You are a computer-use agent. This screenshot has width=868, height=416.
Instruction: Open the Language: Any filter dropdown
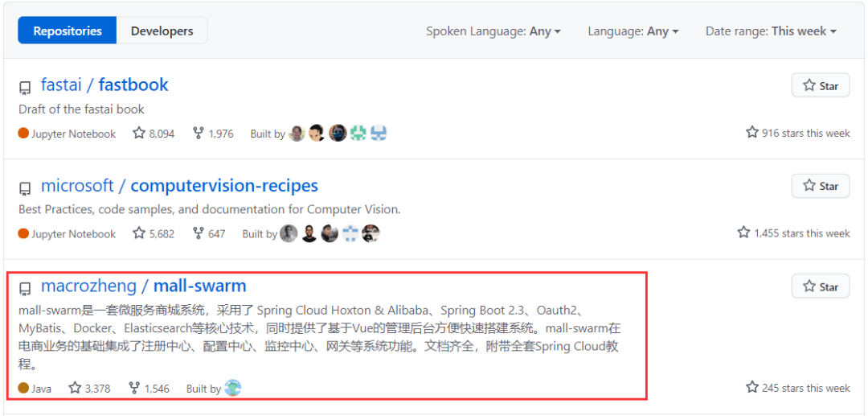coord(633,31)
